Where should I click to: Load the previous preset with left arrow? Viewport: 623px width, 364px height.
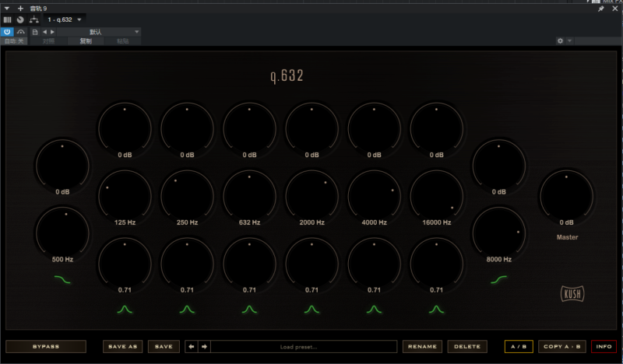point(191,346)
